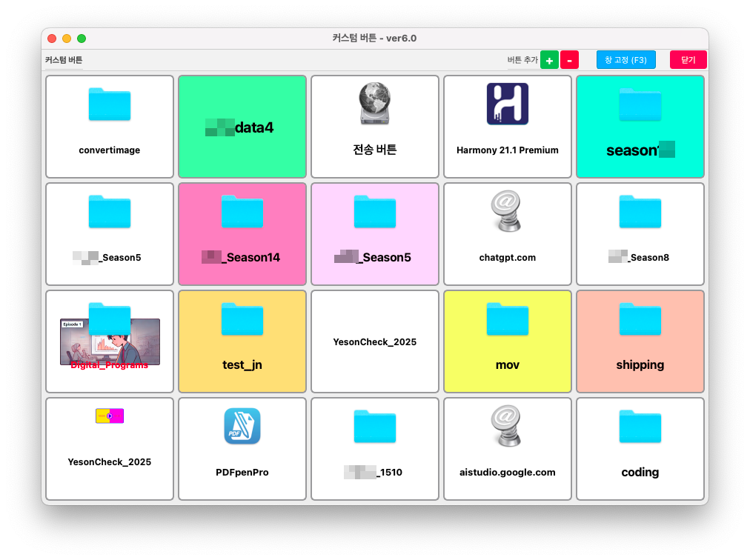Open the coding folder icon
Screen dimensions: 750x560
[x=640, y=426]
